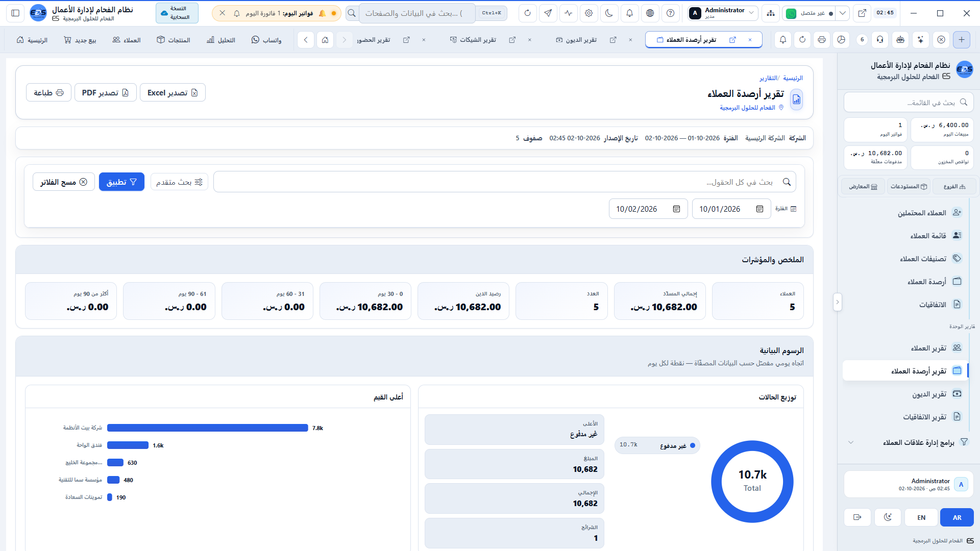Toggle the night mode icon in sidebar footer
Screen dimensions: 980x551
tap(888, 517)
